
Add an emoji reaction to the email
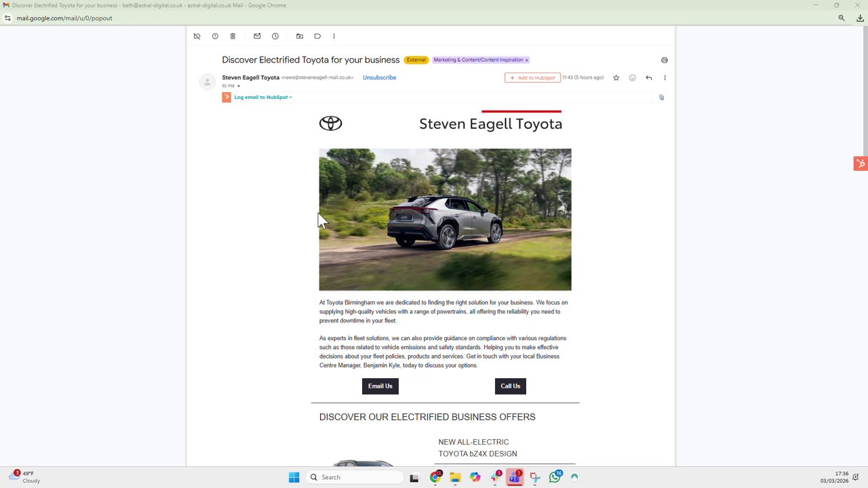pyautogui.click(x=632, y=78)
